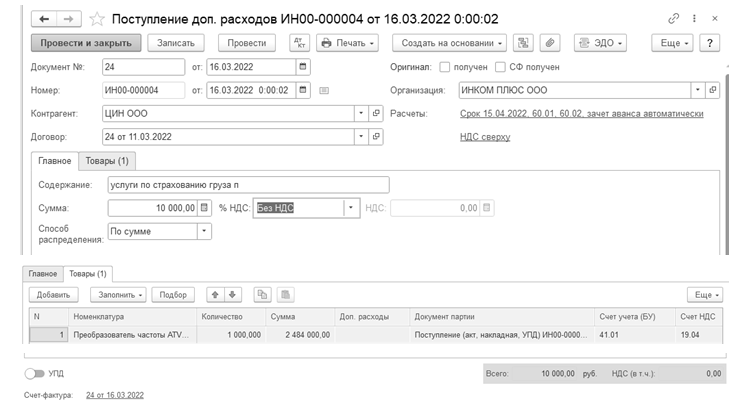Click the grayed table icon next to copy
This screenshot has width=743, height=409.
click(x=285, y=295)
